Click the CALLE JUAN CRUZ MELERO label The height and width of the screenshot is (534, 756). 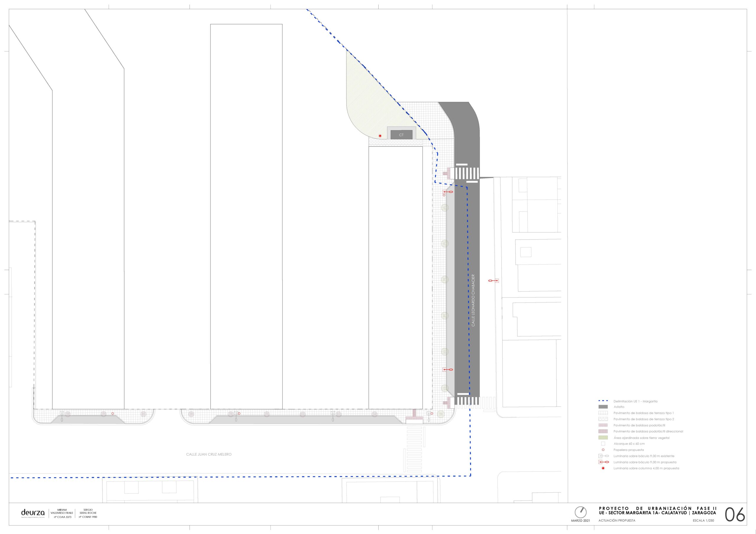coord(209,454)
